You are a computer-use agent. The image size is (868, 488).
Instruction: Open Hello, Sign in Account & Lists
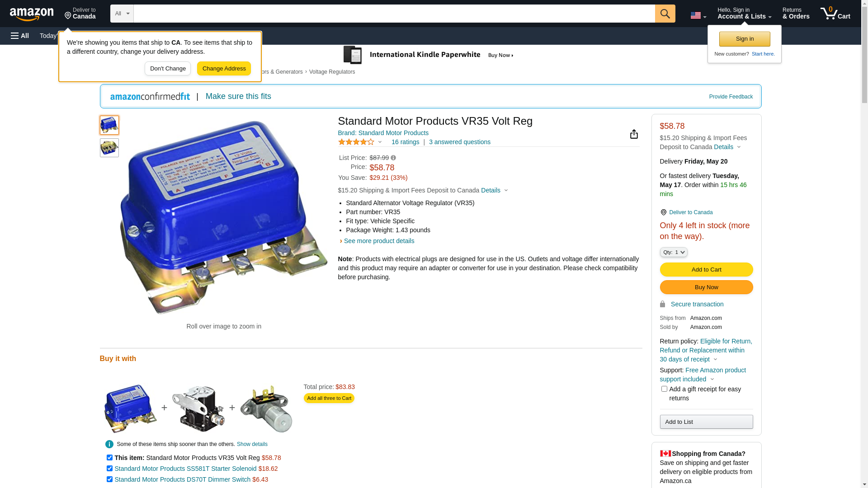point(744,14)
